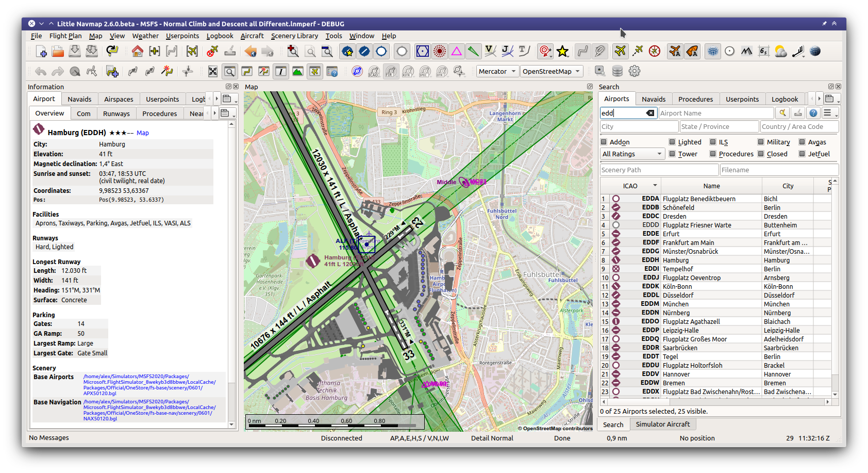
Task: Click the map back arrow icon
Action: point(251,51)
